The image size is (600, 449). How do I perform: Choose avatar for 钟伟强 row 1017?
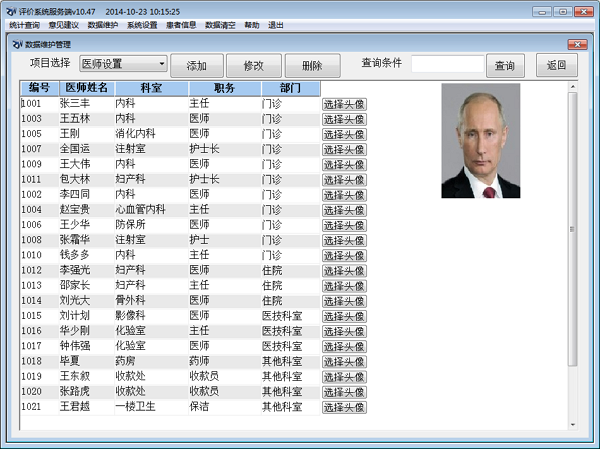pos(344,347)
